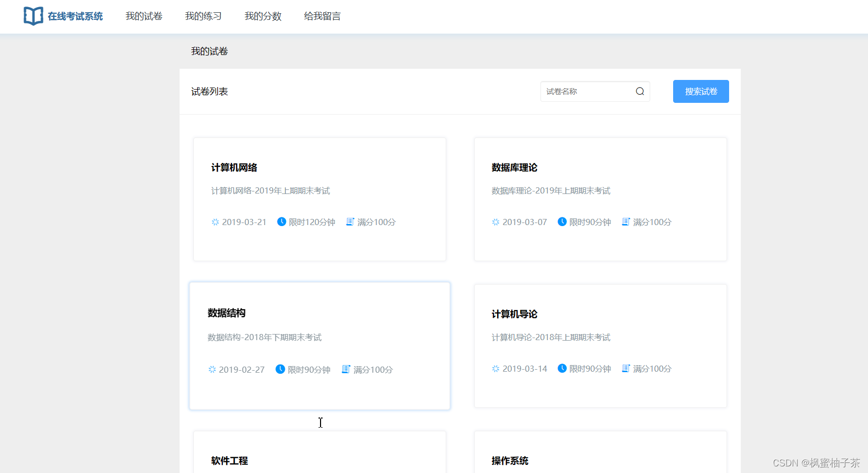Click 计算机导论-2018年上期期末考试 description
This screenshot has height=473, width=868.
[551, 338]
